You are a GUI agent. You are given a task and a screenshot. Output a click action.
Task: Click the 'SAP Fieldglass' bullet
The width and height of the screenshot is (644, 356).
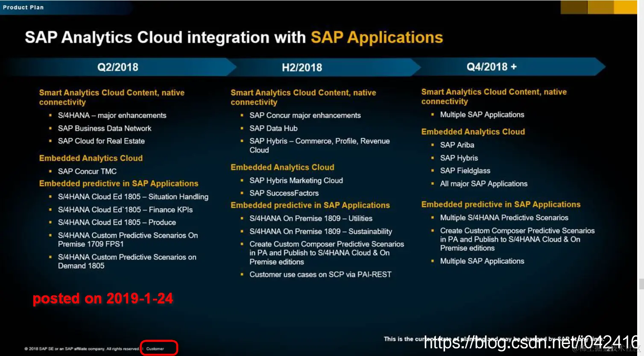coord(465,171)
